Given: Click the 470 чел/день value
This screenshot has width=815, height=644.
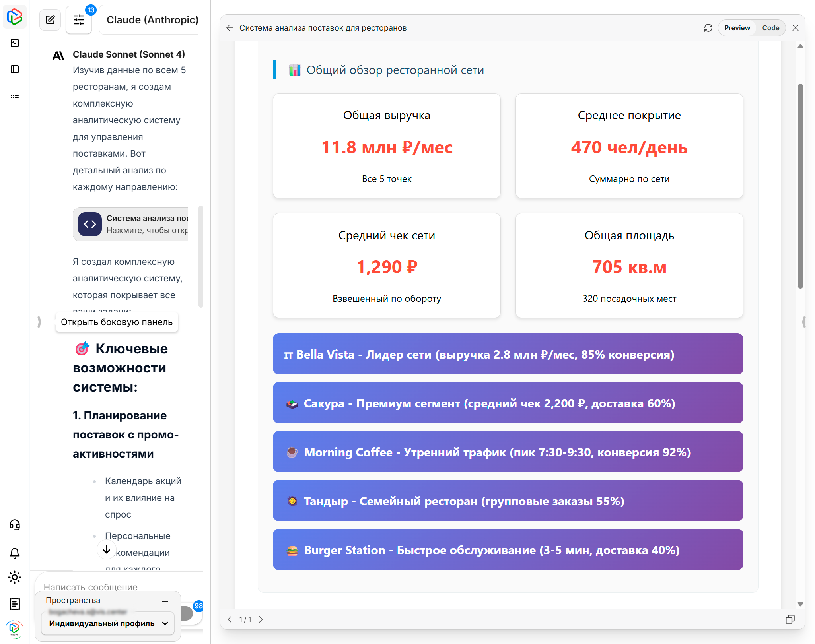Looking at the screenshot, I should (629, 147).
